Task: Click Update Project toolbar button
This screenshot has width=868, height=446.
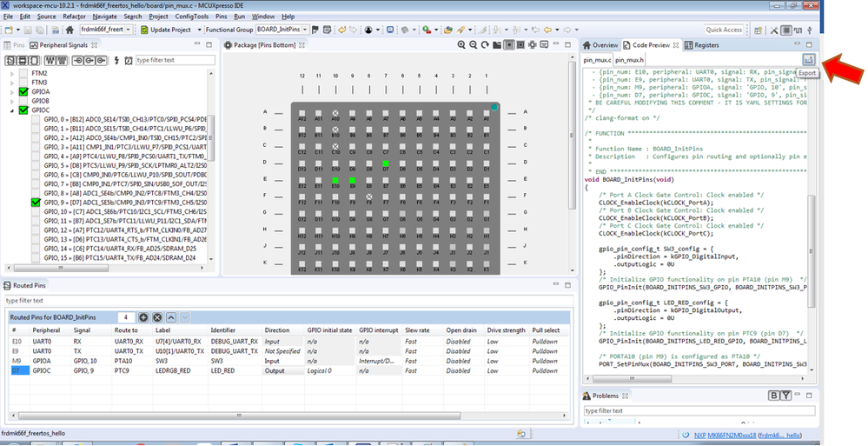Action: point(165,30)
